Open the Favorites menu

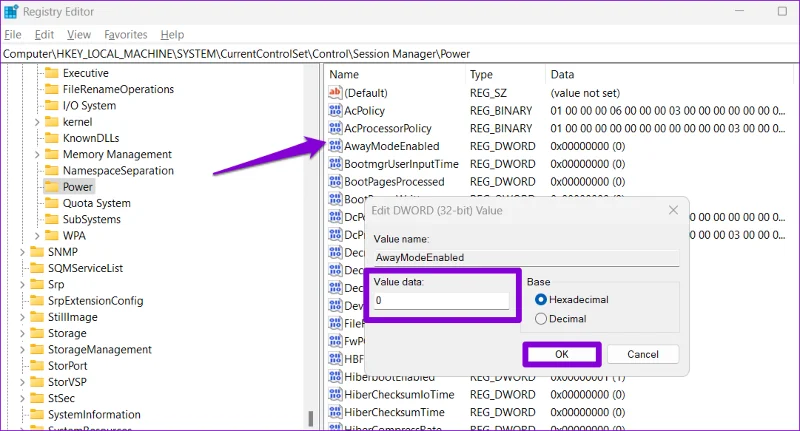coord(126,35)
